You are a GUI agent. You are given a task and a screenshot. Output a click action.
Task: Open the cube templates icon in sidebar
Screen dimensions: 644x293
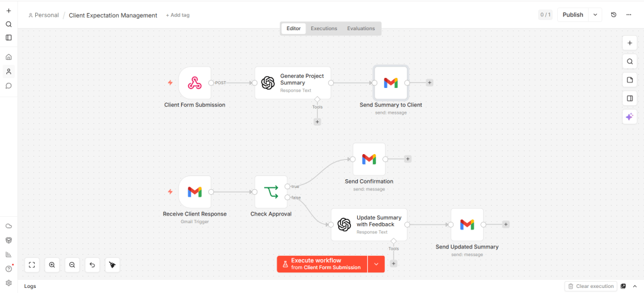pos(9,240)
